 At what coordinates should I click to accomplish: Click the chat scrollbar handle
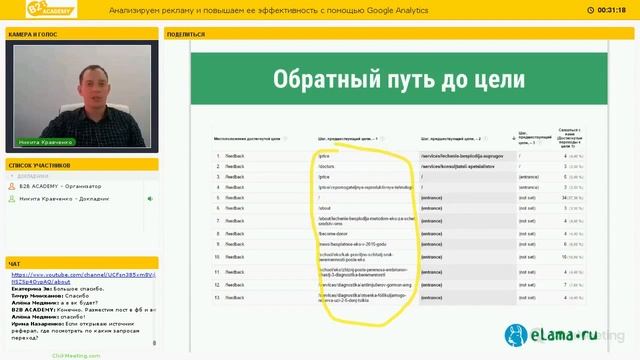pos(154,343)
